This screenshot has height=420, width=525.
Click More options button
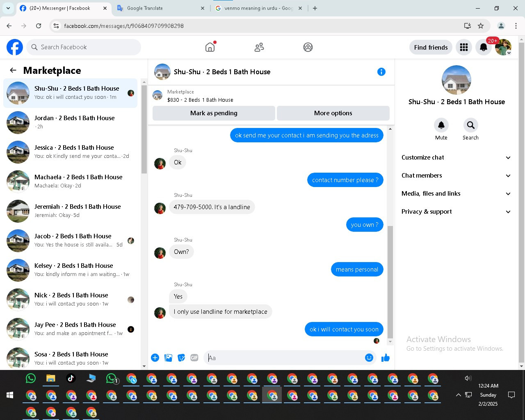point(333,113)
